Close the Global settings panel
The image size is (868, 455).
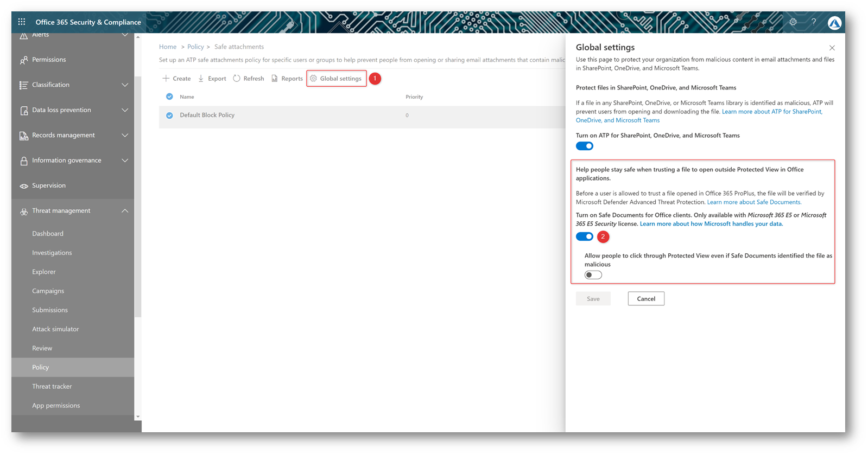click(x=832, y=48)
